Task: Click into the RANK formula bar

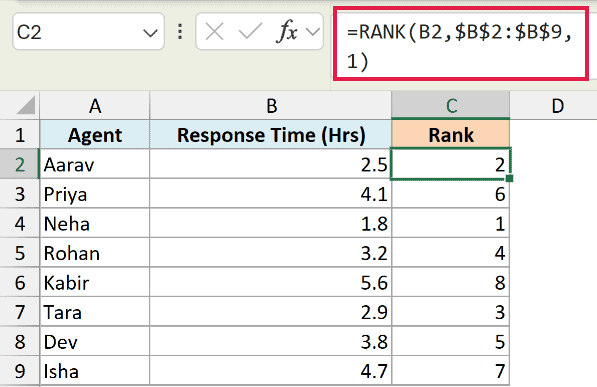Action: point(461,43)
